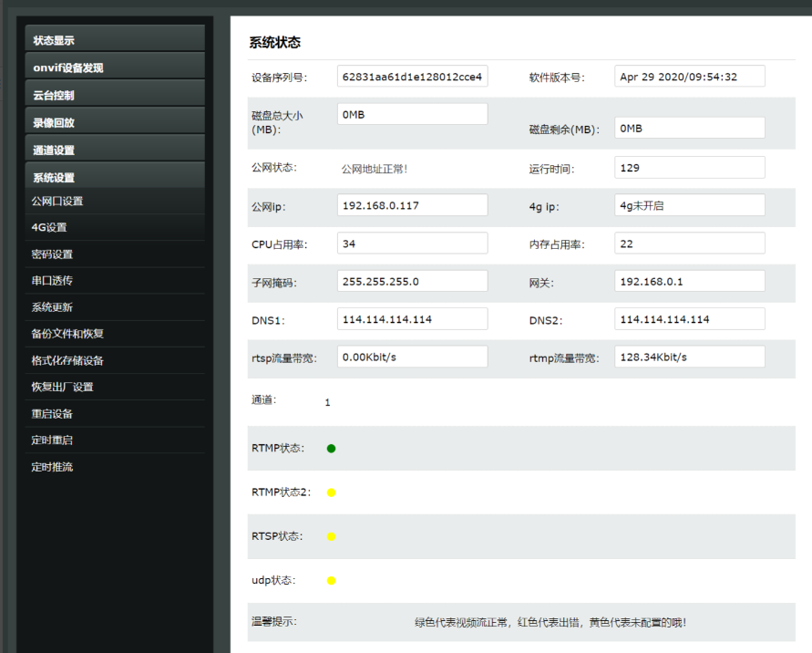
Task: Expand the 录像回放 menu section
Action: pyautogui.click(x=115, y=120)
